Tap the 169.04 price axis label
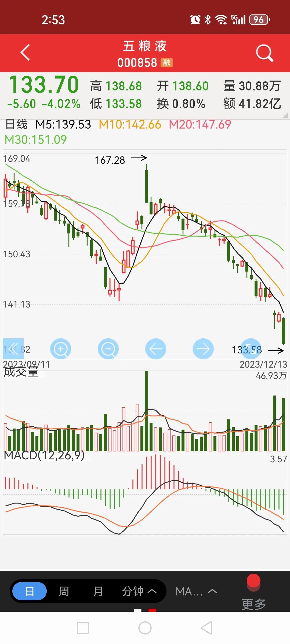The width and height of the screenshot is (290, 644). point(17,159)
